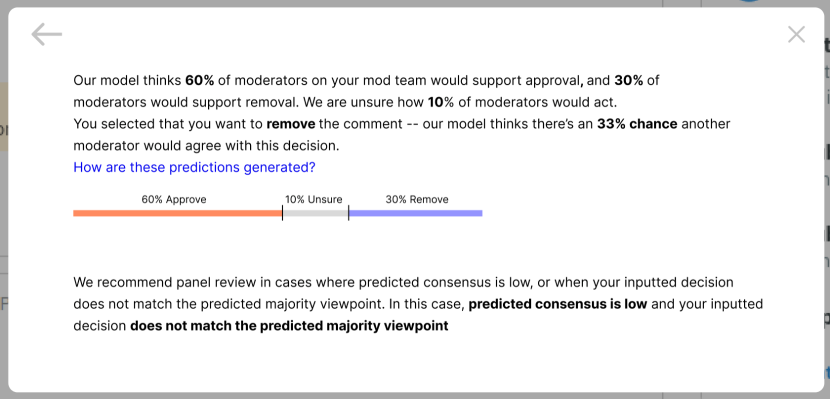Click the bold word 'remove' in the text
The height and width of the screenshot is (399, 830).
pyautogui.click(x=291, y=124)
